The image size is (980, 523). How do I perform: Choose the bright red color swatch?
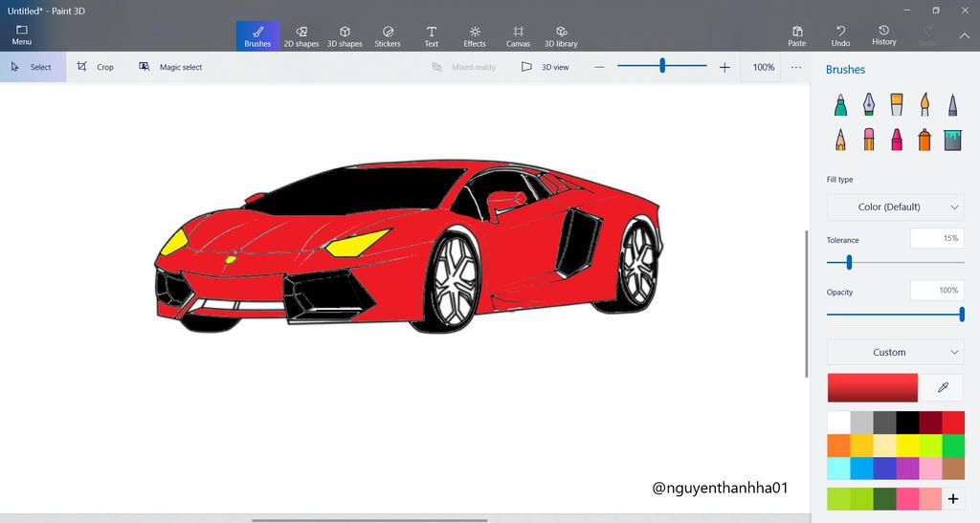click(x=953, y=423)
